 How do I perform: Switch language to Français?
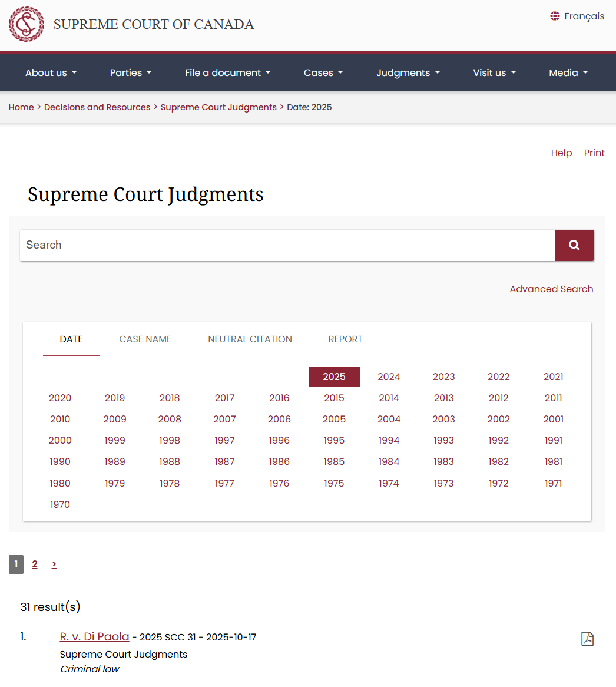(577, 16)
